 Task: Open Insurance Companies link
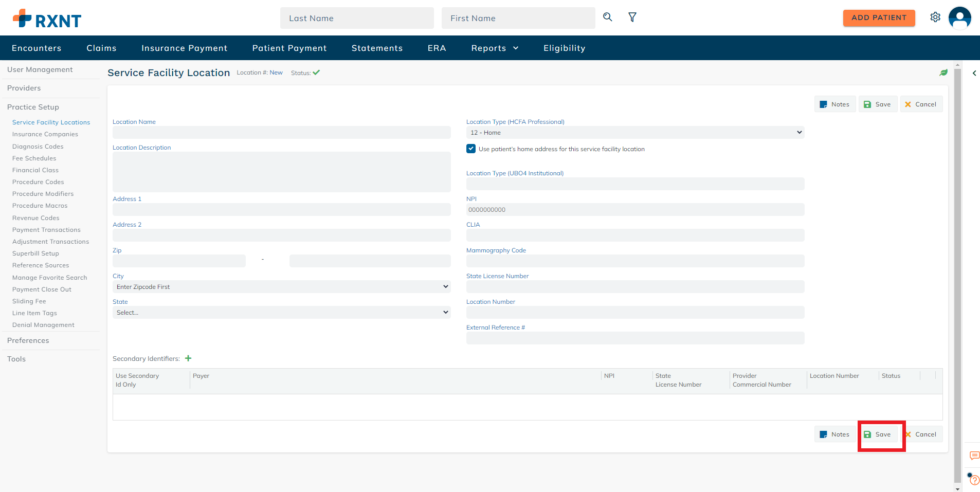point(45,134)
